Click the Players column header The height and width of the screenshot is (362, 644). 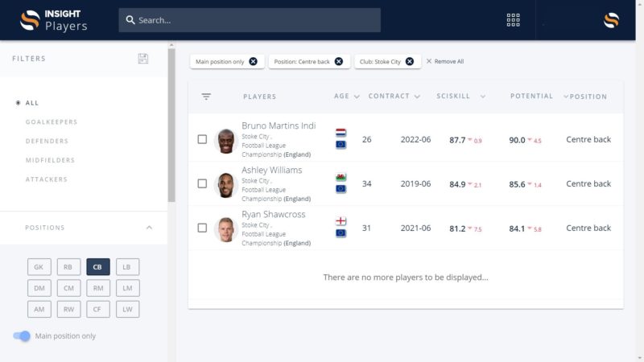tap(259, 97)
